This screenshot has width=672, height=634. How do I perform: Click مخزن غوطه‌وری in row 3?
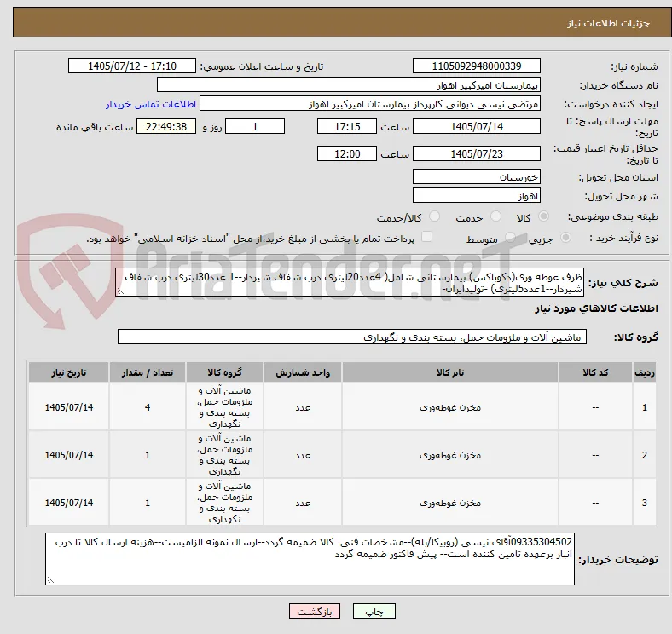pyautogui.click(x=450, y=503)
